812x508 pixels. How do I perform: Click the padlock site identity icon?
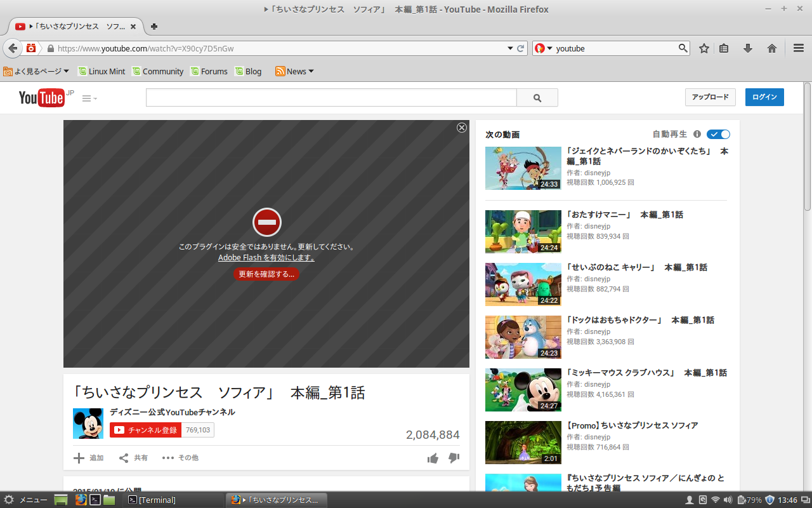pos(50,48)
